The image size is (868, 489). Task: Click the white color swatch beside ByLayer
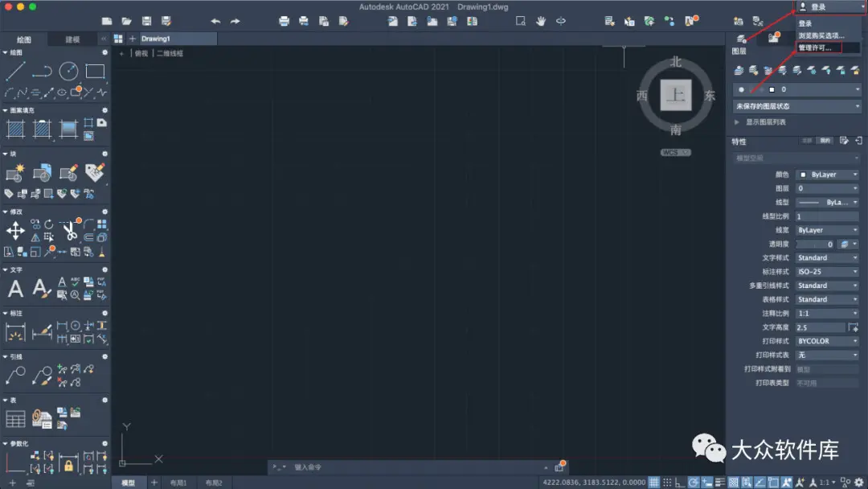click(803, 175)
